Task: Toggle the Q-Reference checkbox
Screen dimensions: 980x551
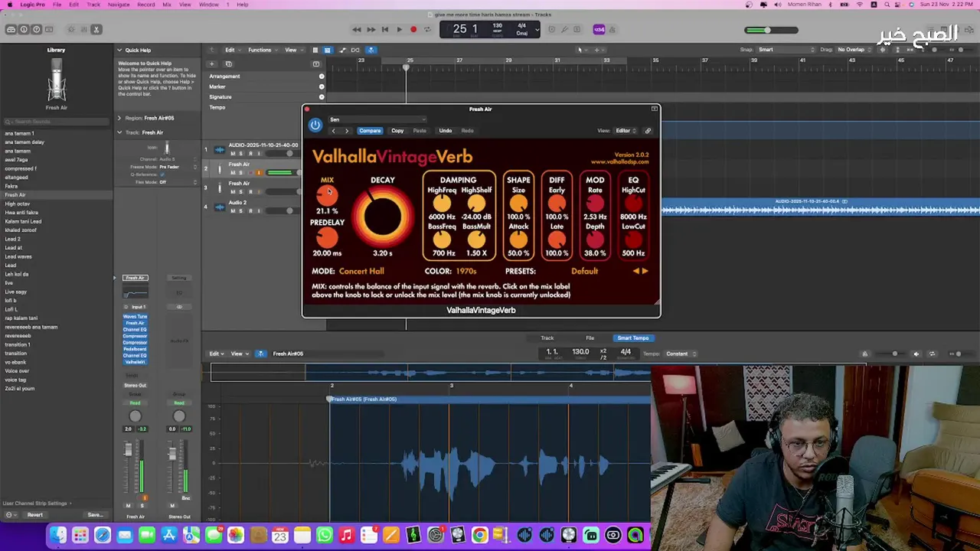Action: coord(162,174)
